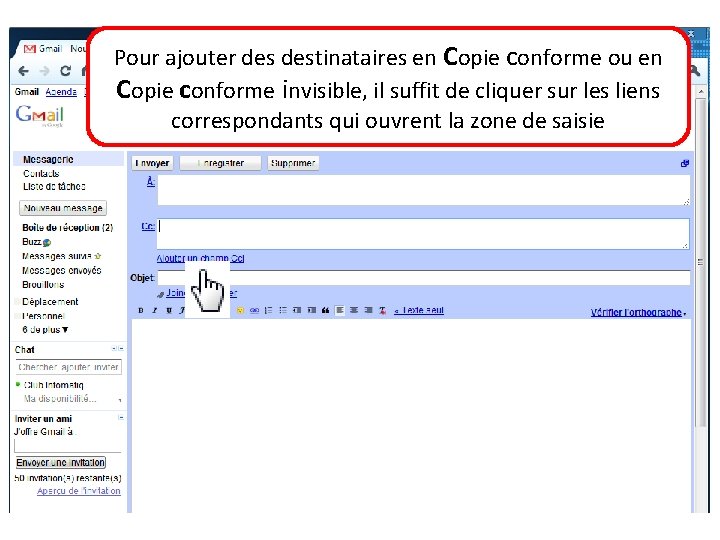
Task: Open the Brouillons folder
Action: coord(43,285)
